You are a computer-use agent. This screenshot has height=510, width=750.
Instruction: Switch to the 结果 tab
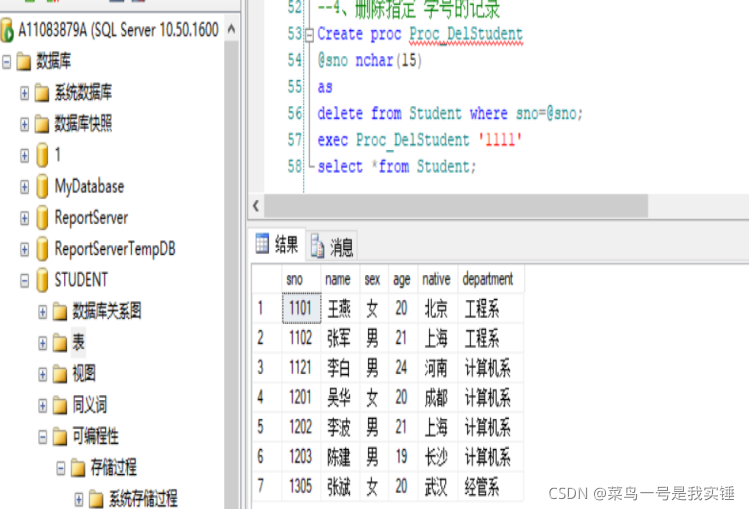pos(277,244)
